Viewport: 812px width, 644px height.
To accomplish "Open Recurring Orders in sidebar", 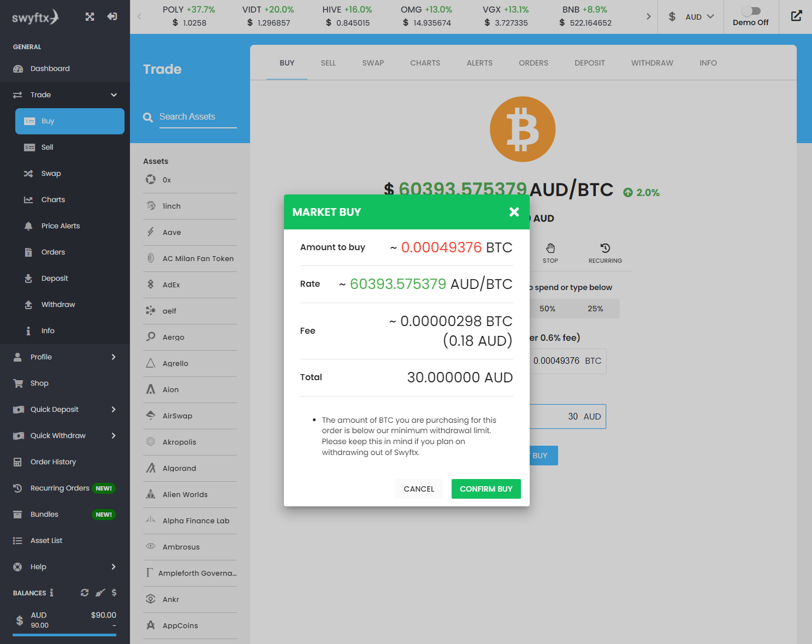I will click(64, 488).
